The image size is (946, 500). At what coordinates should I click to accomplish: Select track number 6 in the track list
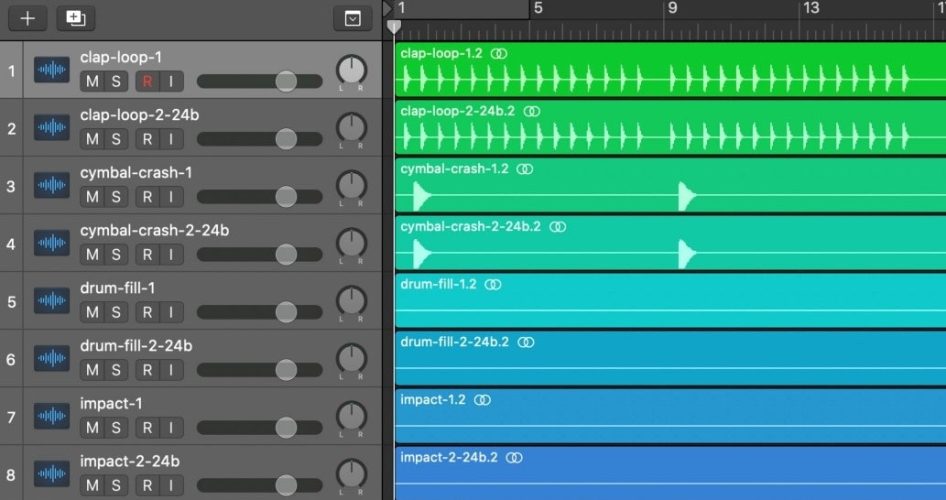point(11,359)
